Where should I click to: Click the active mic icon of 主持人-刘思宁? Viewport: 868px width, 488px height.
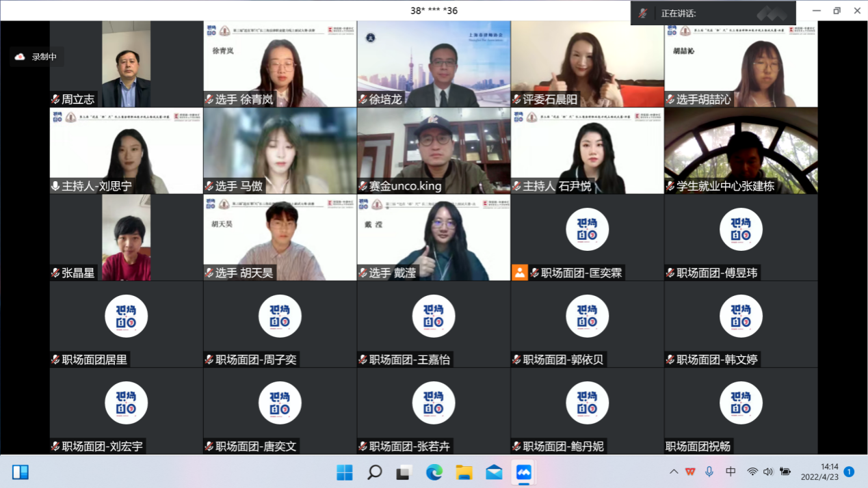(55, 186)
